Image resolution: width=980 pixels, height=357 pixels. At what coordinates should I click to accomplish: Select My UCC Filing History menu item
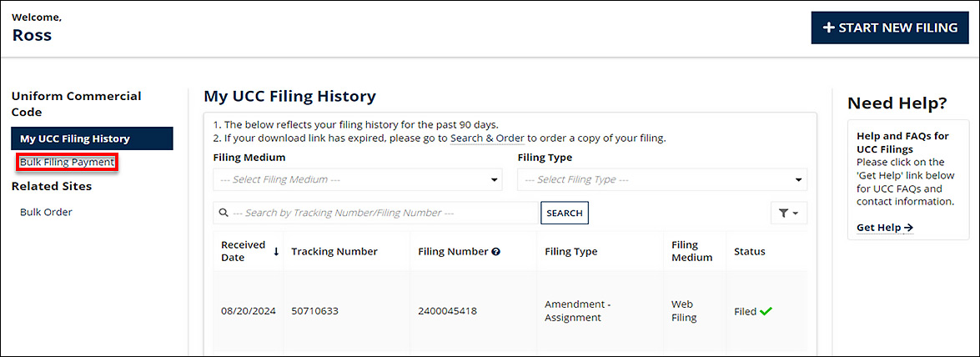click(92, 138)
